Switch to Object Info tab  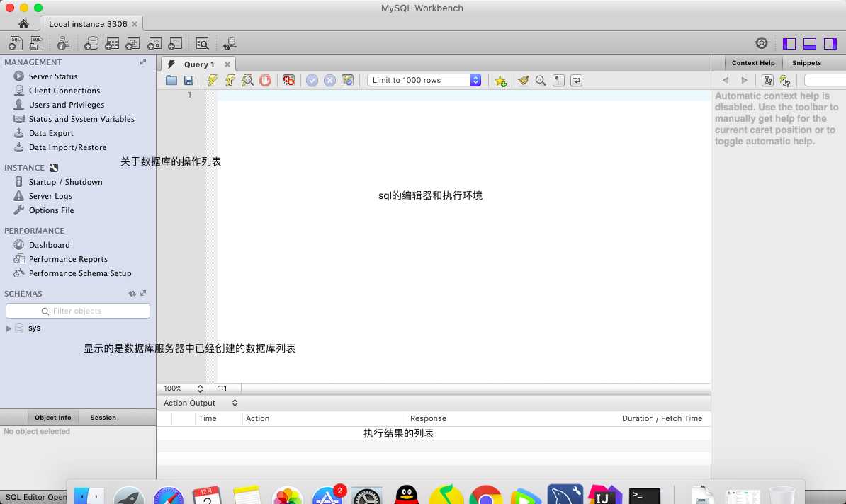53,417
